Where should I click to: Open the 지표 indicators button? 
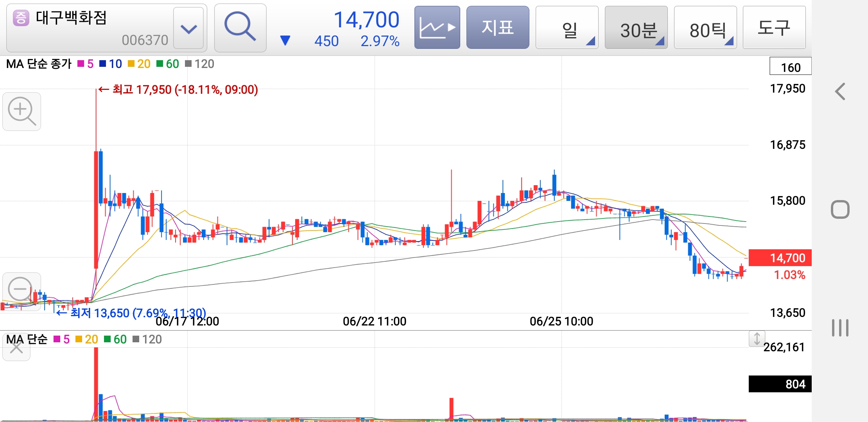(498, 27)
